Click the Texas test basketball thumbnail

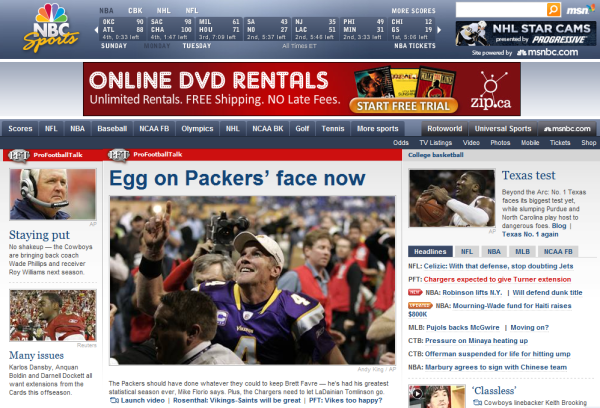pyautogui.click(x=452, y=199)
